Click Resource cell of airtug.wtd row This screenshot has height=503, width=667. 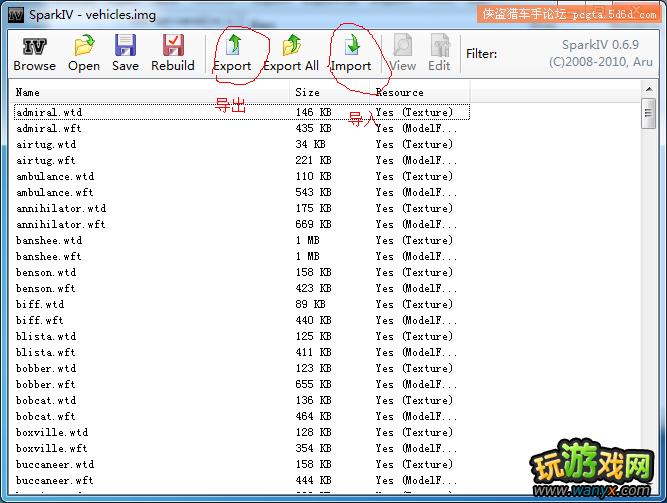(x=414, y=144)
